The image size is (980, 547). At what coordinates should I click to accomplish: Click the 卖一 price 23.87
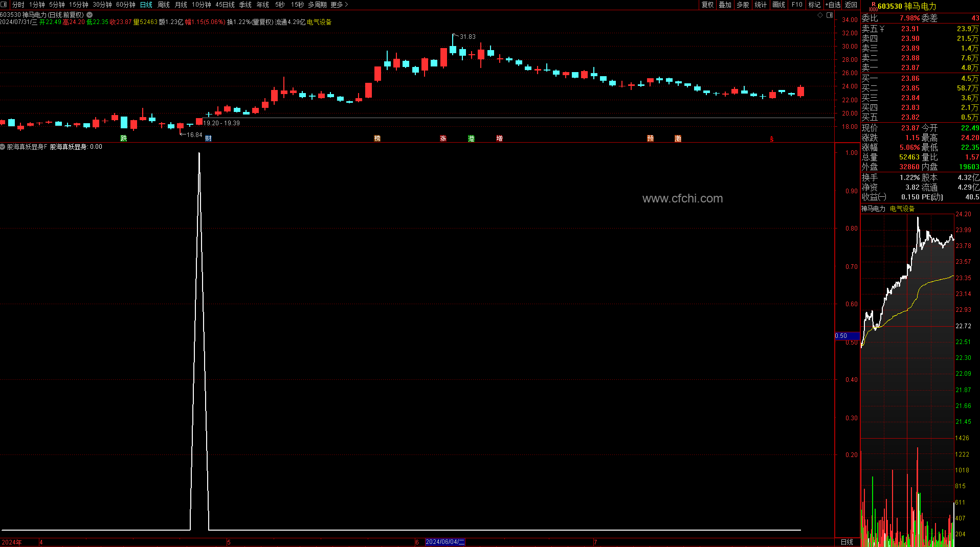point(910,67)
